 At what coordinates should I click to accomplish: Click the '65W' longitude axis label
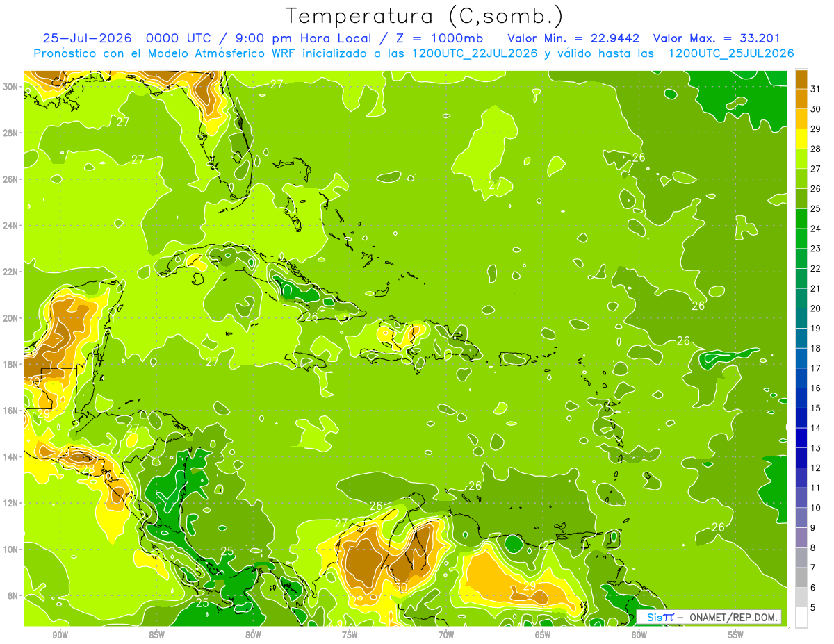(x=543, y=635)
